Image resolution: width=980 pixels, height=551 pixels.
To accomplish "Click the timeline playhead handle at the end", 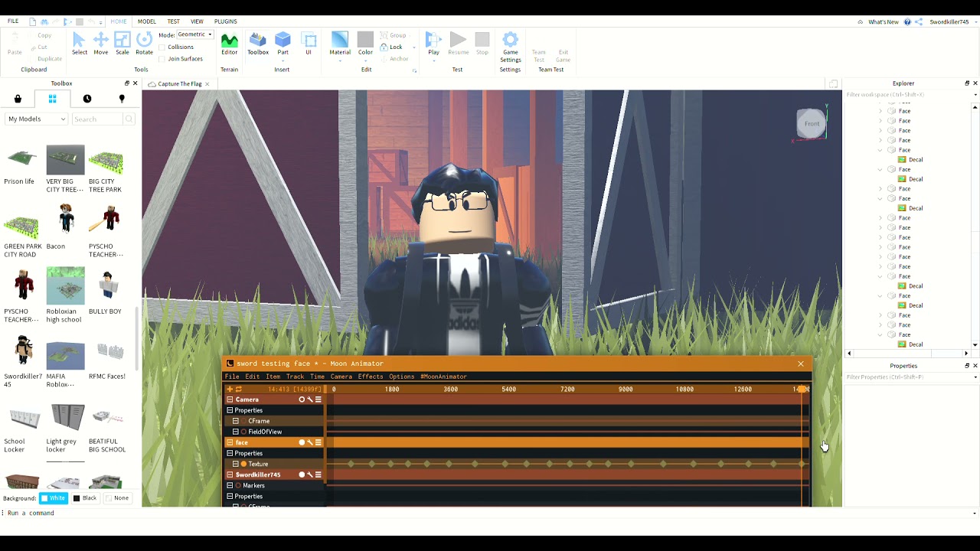I will click(802, 389).
